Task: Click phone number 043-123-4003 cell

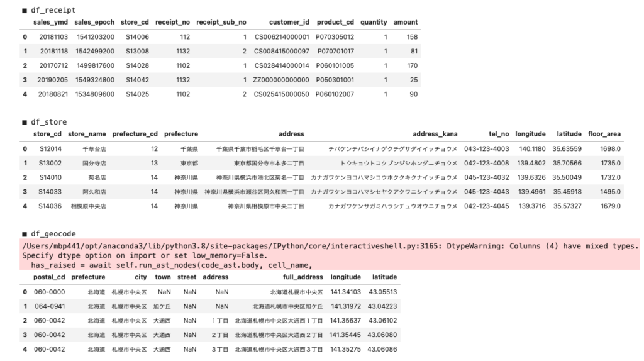Action: coord(486,149)
